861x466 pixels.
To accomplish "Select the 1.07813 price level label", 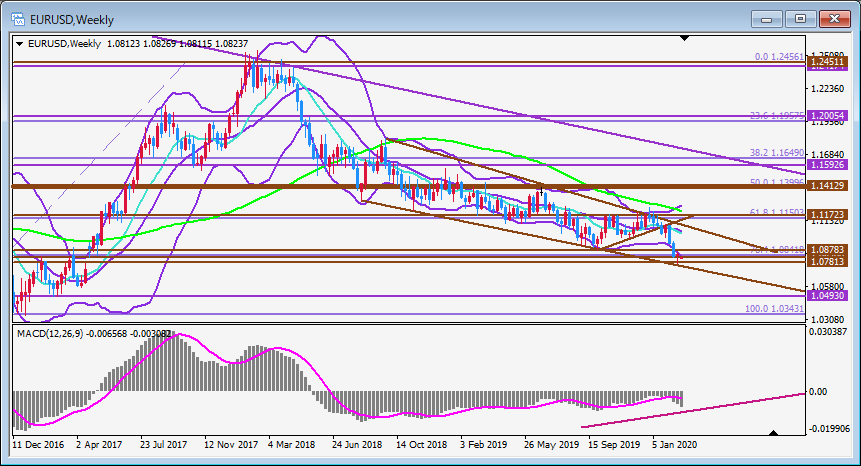I will pyautogui.click(x=827, y=261).
